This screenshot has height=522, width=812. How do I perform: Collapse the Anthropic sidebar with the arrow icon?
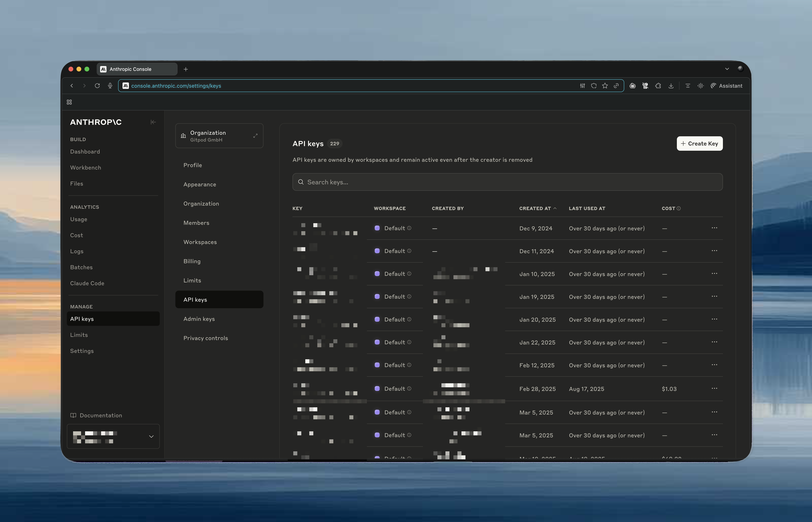(x=153, y=122)
